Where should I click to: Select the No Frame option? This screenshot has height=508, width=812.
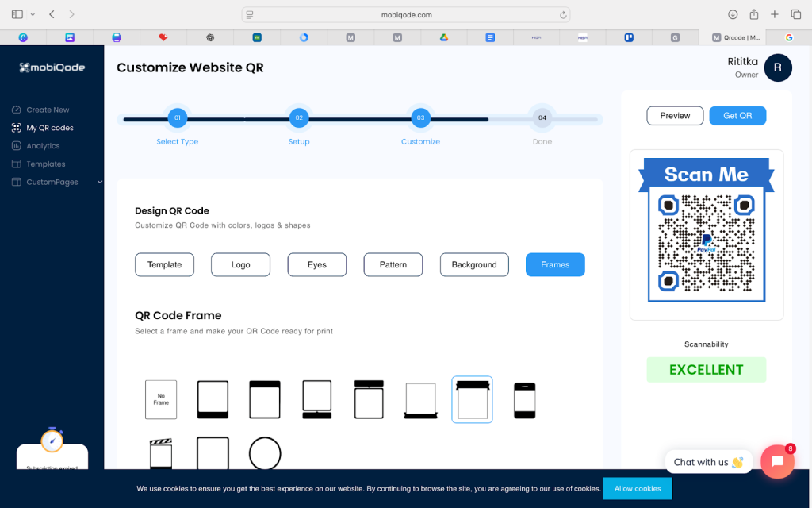point(161,399)
